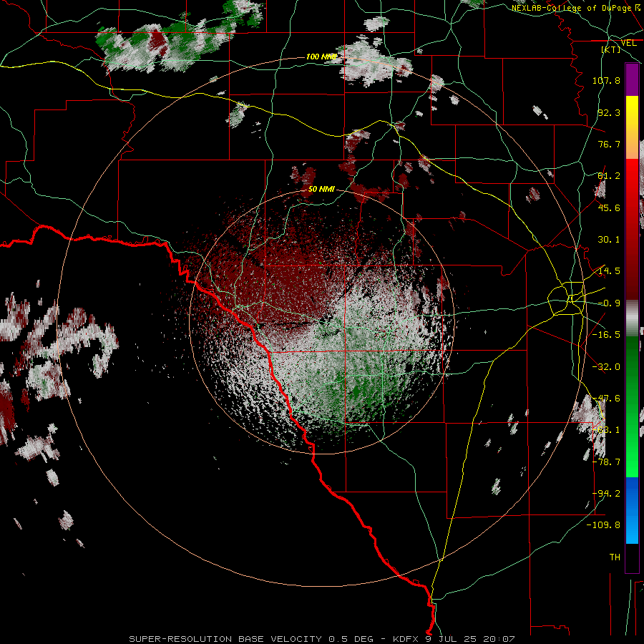Click the blue segment of the color bar
The height and width of the screenshot is (644, 644).
point(632,510)
